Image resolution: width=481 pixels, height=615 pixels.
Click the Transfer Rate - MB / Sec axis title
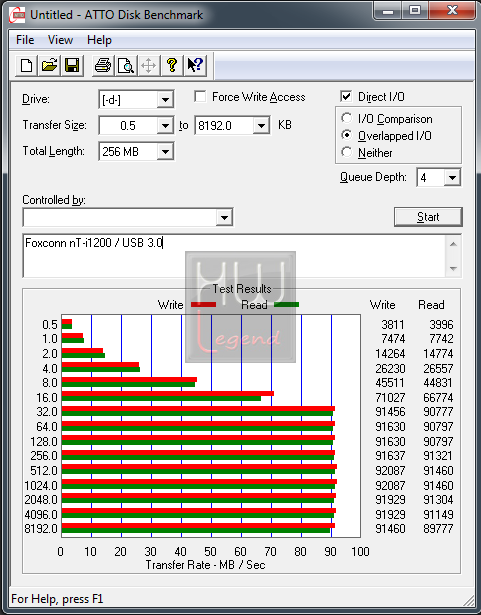(206, 565)
